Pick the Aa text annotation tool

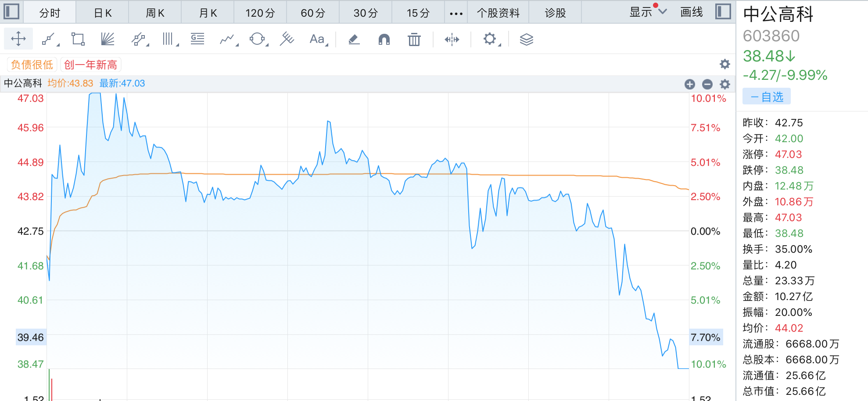tap(317, 39)
